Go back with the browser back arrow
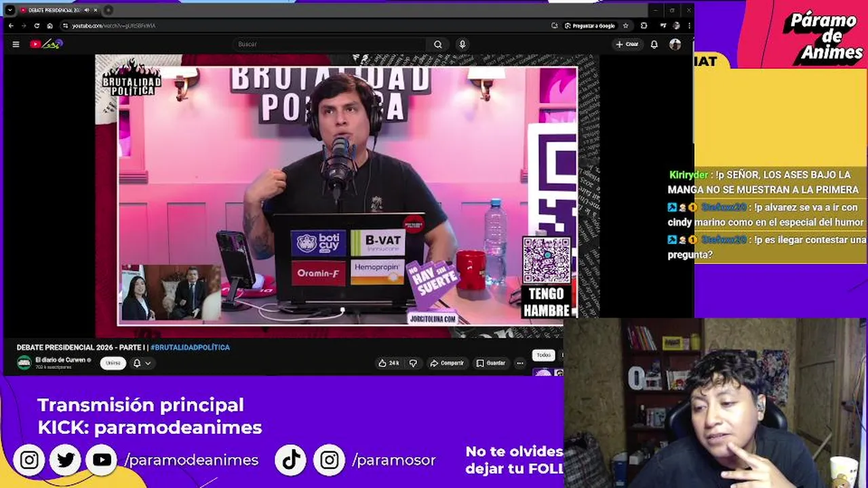This screenshot has height=488, width=868. 11,26
